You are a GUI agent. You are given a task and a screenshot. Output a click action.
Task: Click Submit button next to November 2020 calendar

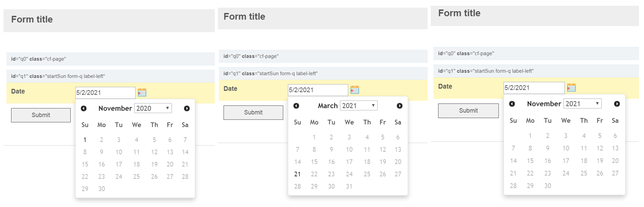tap(41, 115)
